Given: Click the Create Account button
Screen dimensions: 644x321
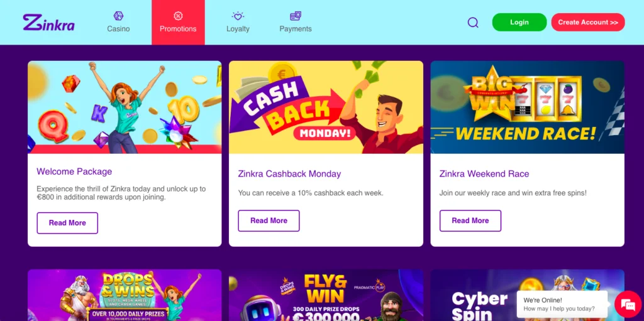Looking at the screenshot, I should [x=588, y=22].
